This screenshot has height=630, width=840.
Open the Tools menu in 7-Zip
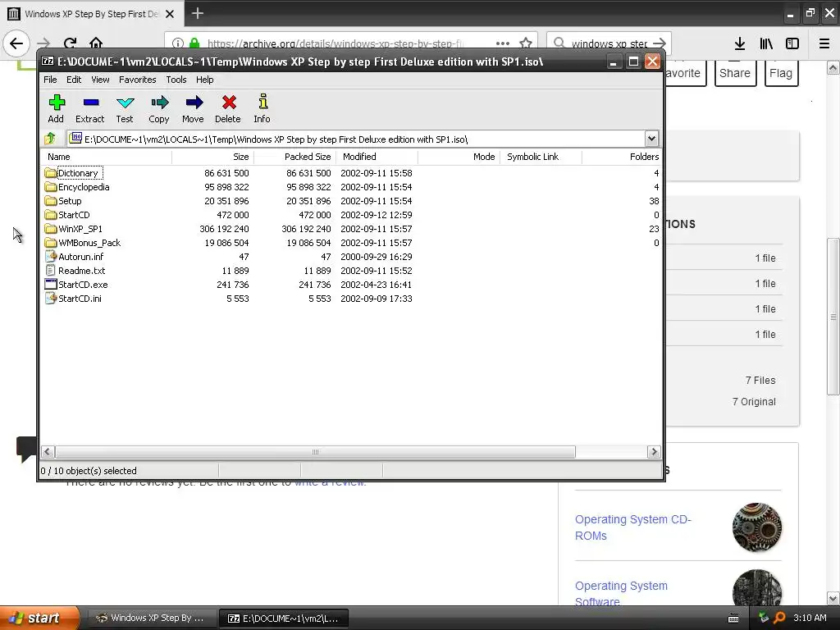(176, 80)
